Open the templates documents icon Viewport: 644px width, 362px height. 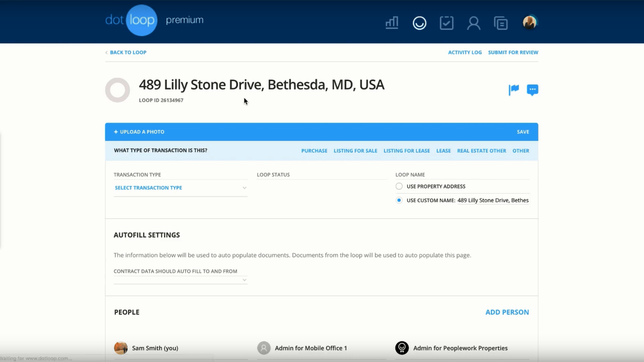pos(501,23)
